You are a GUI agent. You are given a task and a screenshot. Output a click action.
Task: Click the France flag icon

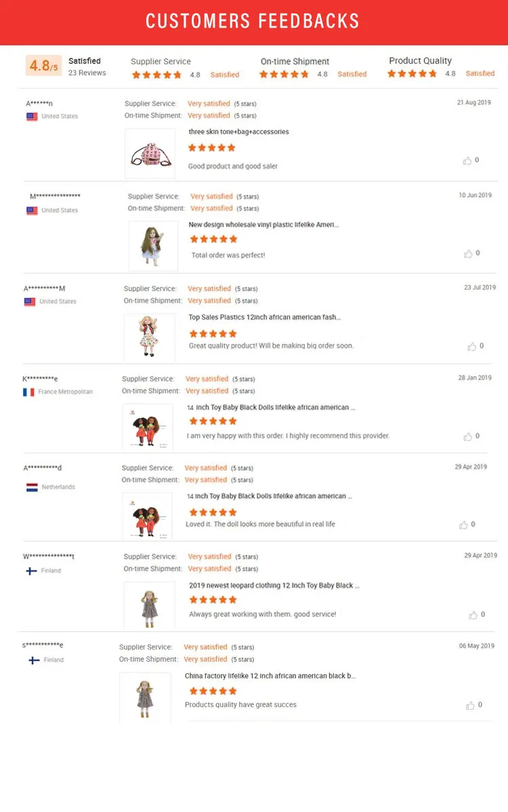28,392
